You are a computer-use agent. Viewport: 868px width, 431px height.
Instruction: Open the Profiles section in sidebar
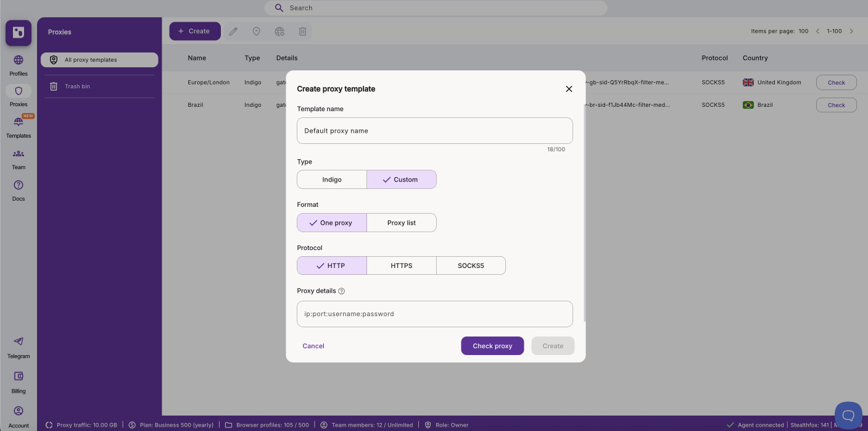click(x=18, y=65)
